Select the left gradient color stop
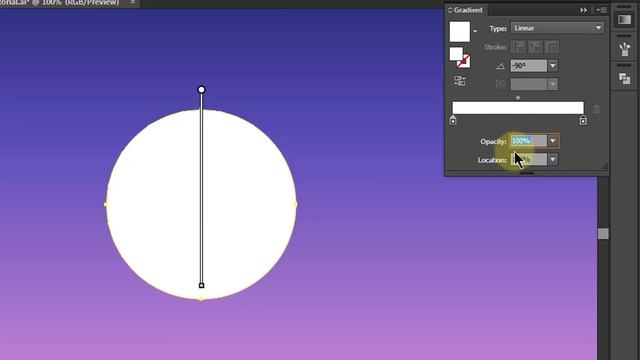 click(453, 120)
